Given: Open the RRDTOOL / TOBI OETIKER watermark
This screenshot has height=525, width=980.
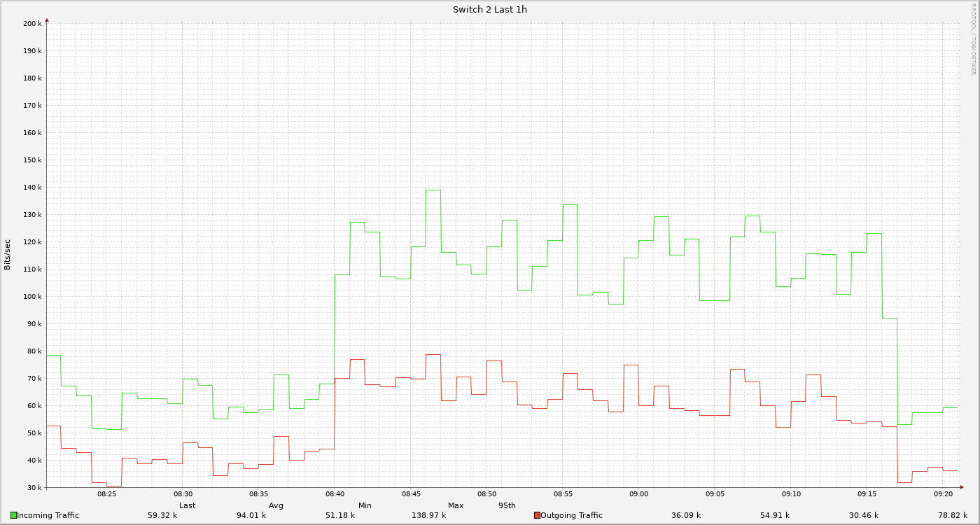Looking at the screenshot, I should pyautogui.click(x=972, y=39).
